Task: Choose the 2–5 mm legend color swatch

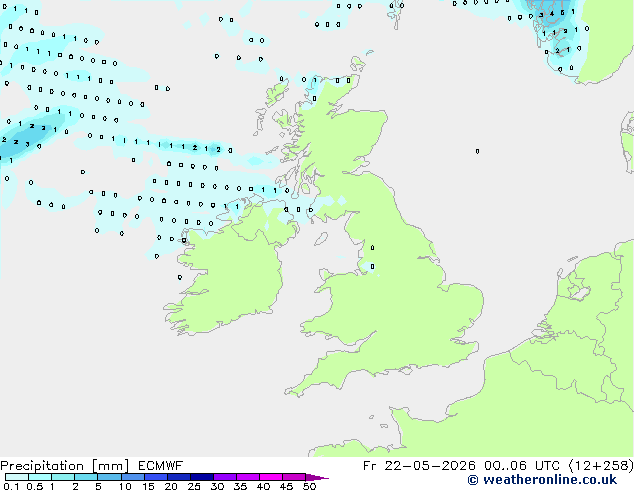Action: 86,477
